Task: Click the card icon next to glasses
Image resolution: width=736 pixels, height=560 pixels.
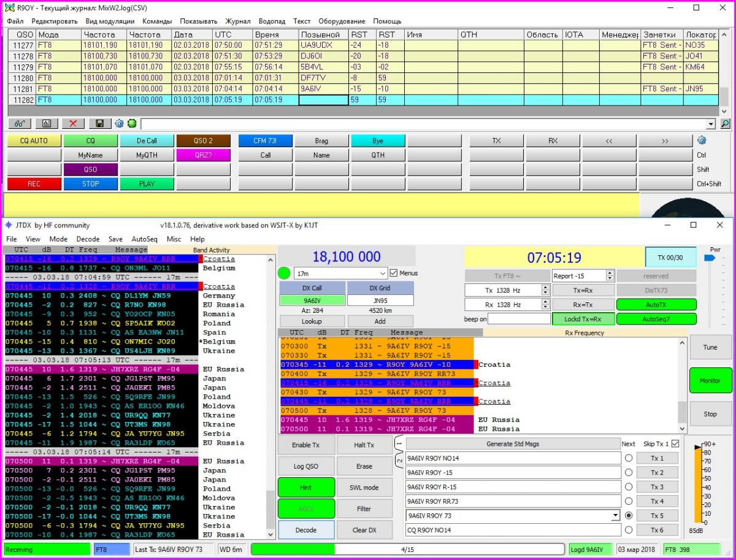Action: [x=47, y=123]
